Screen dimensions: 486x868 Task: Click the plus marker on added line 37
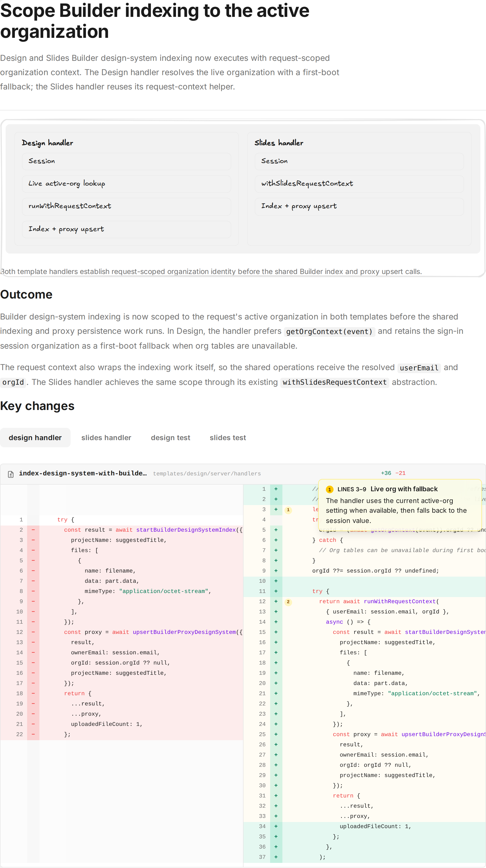(x=276, y=857)
